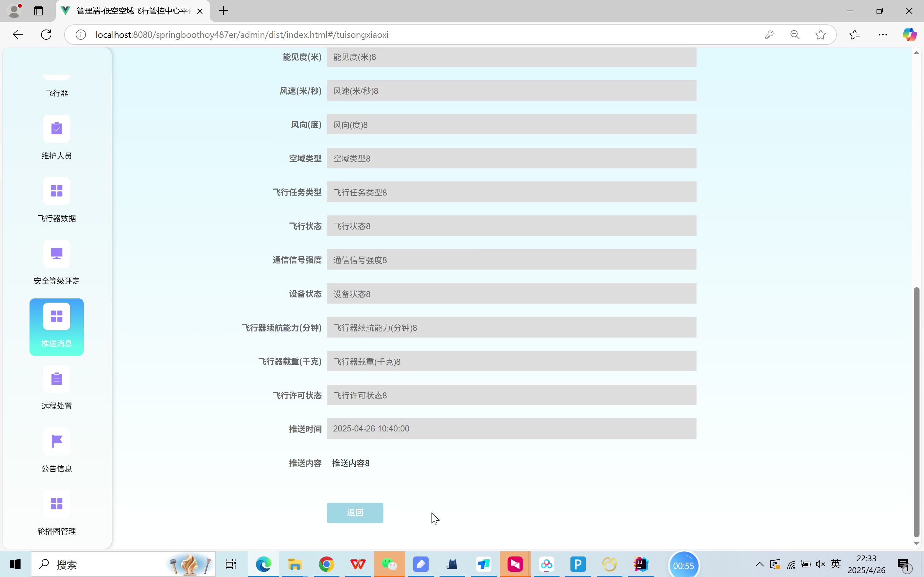Click the 推送消息 sidebar icon
Screen dimensions: 924x577
coord(56,316)
